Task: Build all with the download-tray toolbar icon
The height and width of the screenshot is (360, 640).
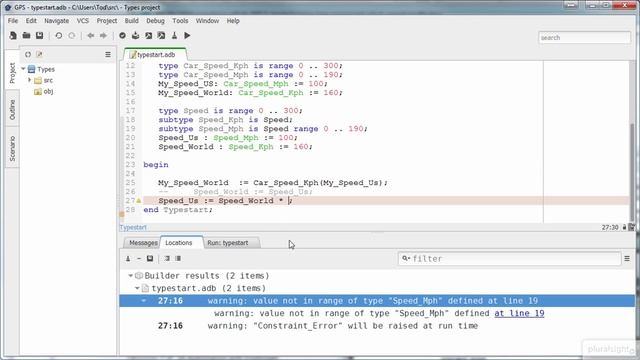Action: pos(135,36)
